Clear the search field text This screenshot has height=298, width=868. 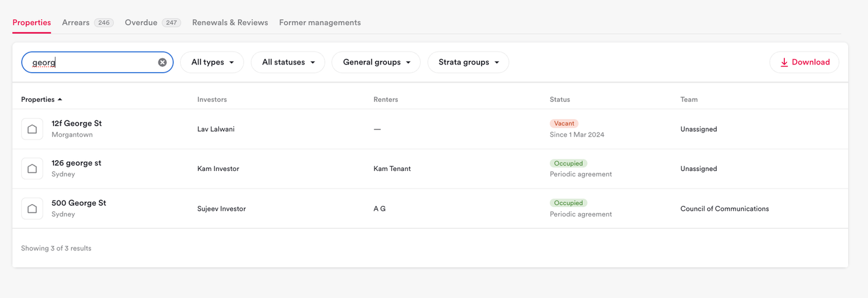pyautogui.click(x=162, y=62)
